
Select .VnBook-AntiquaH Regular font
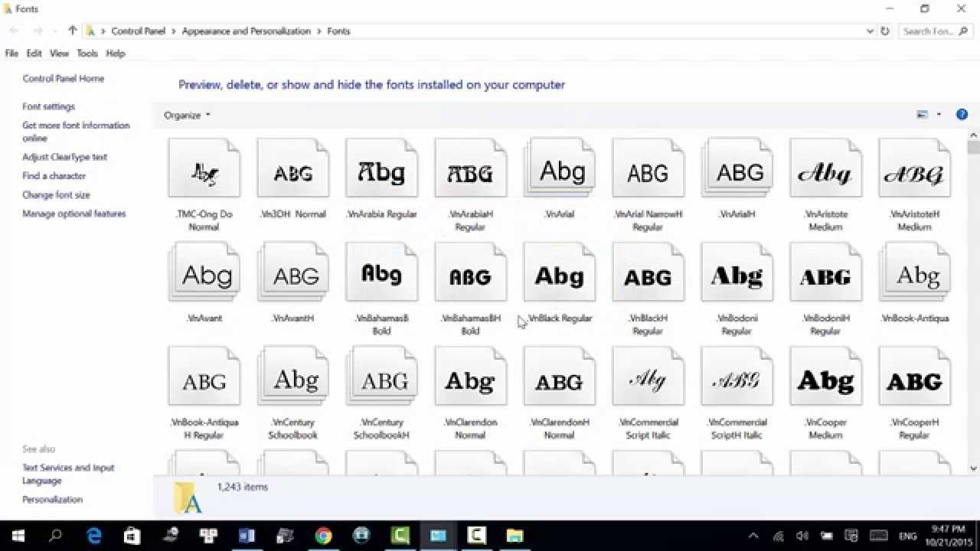coord(204,393)
